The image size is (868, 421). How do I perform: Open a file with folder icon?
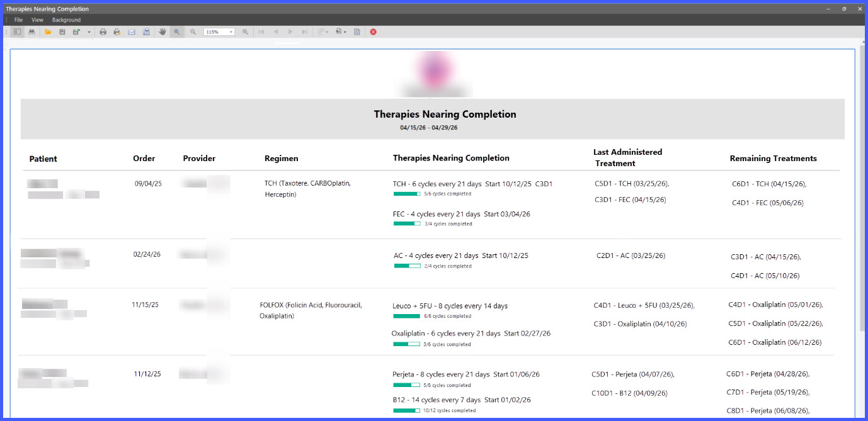click(48, 31)
